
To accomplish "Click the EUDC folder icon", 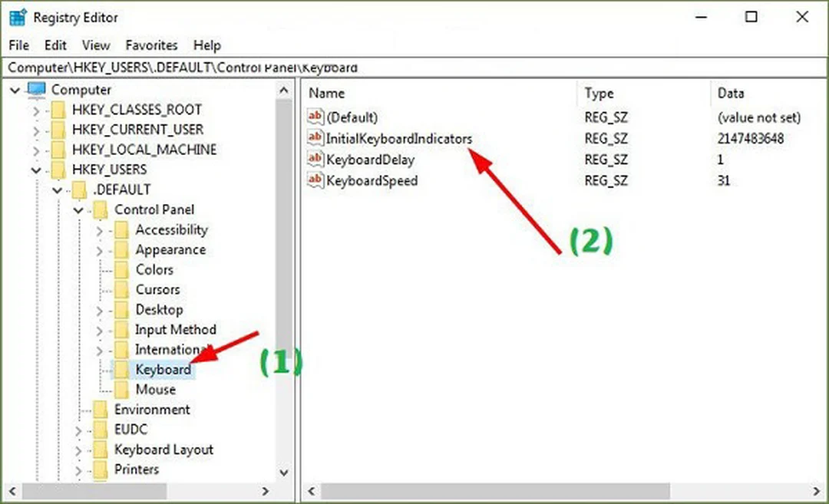I will [x=101, y=430].
